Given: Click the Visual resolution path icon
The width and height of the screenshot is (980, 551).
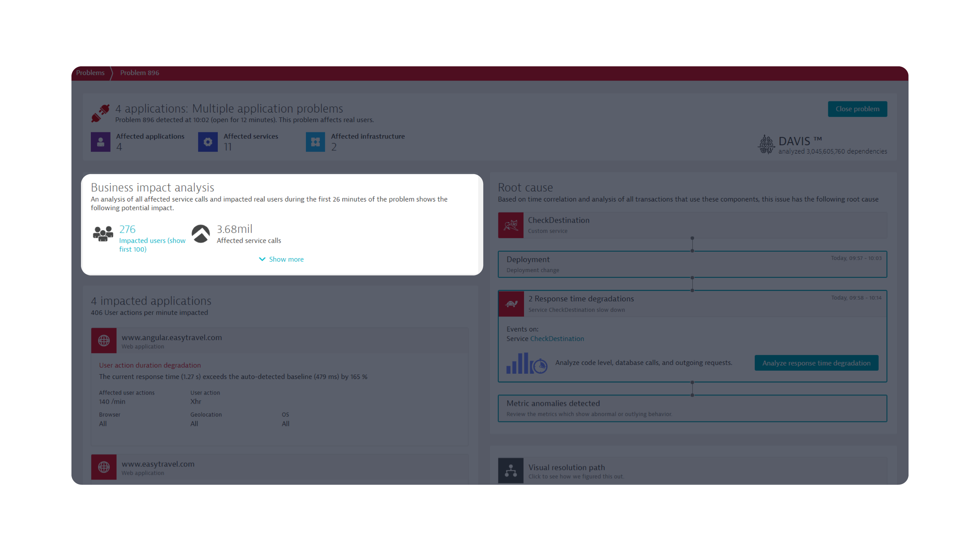Looking at the screenshot, I should [510, 470].
